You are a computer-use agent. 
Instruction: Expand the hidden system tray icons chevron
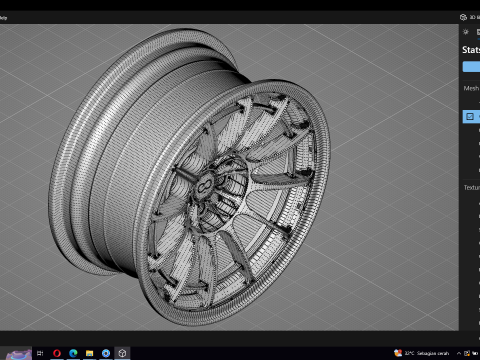(459, 353)
